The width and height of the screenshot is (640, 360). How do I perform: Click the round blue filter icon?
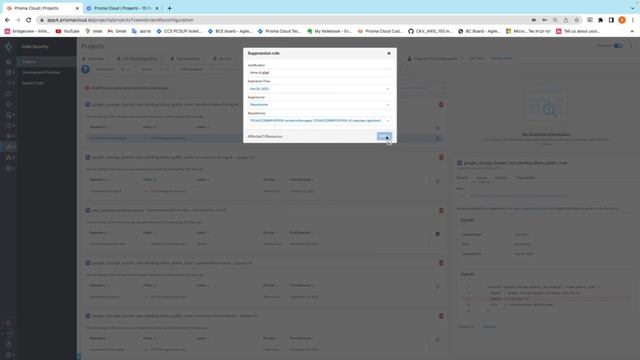85,69
